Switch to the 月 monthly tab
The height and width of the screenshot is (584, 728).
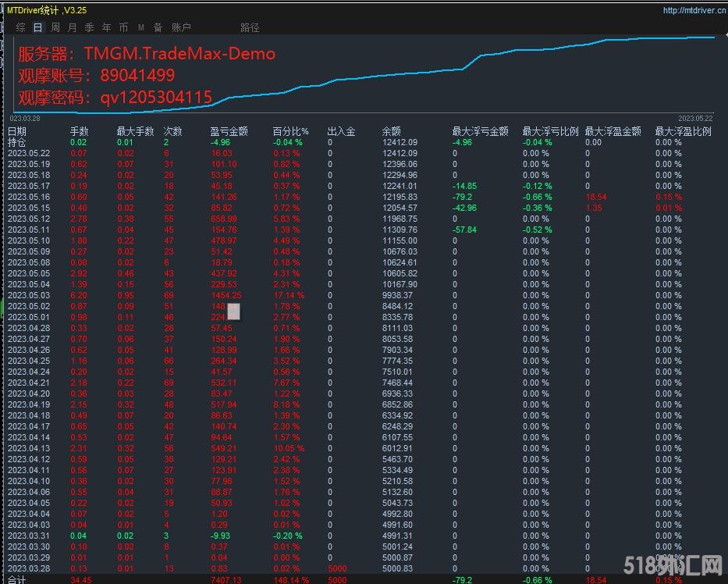pos(72,27)
